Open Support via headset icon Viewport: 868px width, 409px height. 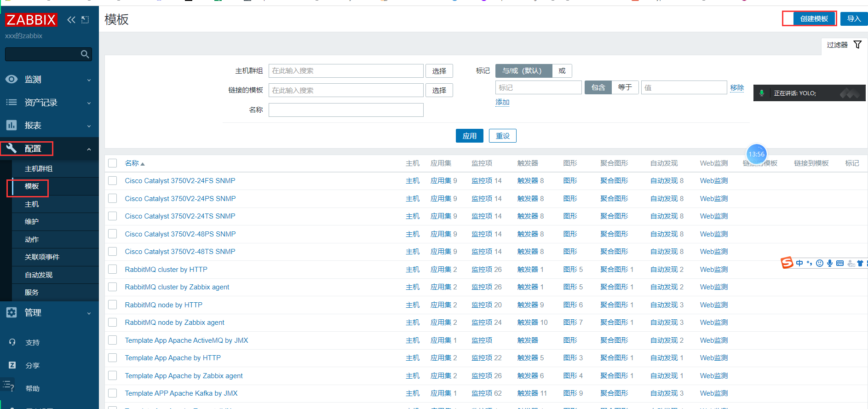coord(12,342)
